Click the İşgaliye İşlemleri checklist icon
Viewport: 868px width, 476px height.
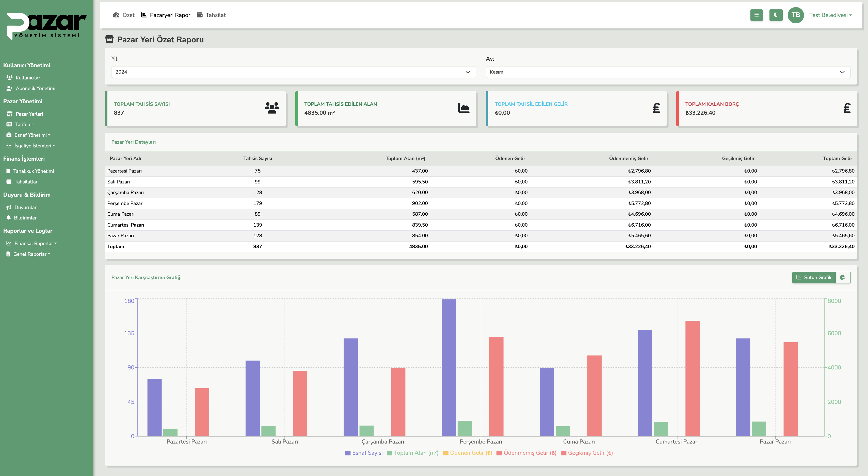coord(9,146)
